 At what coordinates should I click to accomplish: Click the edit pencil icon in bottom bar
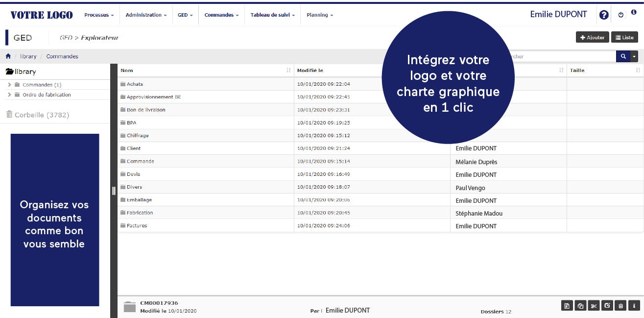point(607,306)
